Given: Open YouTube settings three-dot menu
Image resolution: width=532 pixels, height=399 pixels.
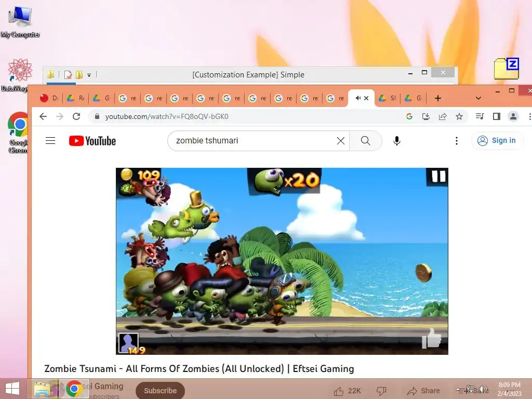Looking at the screenshot, I should tap(457, 140).
